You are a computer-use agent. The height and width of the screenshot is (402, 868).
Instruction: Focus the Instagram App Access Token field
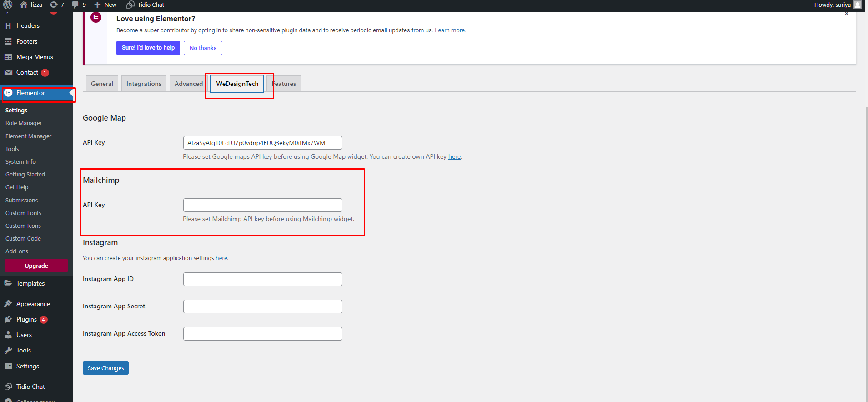(263, 334)
